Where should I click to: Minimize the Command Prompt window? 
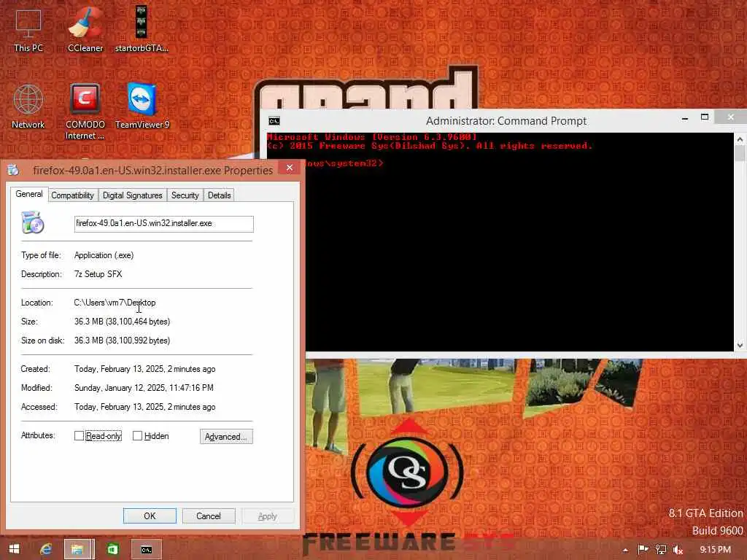click(x=684, y=118)
